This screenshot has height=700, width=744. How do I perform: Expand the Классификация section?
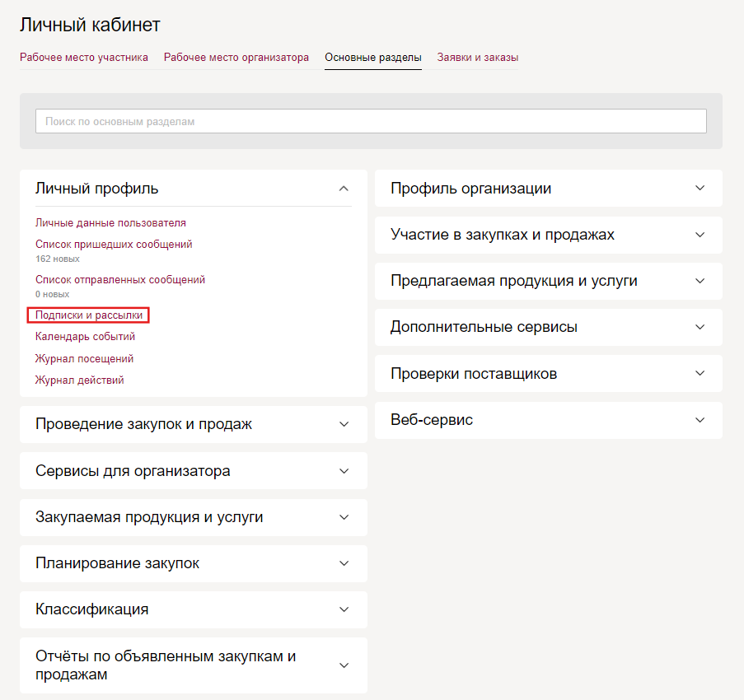(x=344, y=609)
